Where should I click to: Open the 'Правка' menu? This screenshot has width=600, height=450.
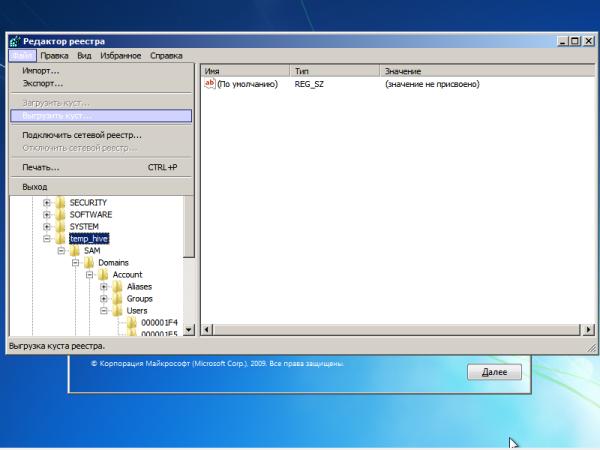[54, 56]
